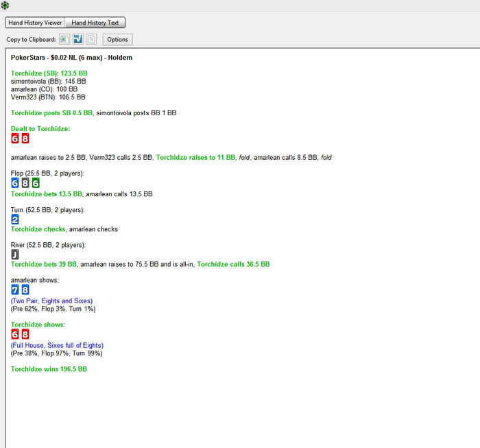Copy hand using blue-white logo icon
This screenshot has width=480, height=448.
[77, 39]
